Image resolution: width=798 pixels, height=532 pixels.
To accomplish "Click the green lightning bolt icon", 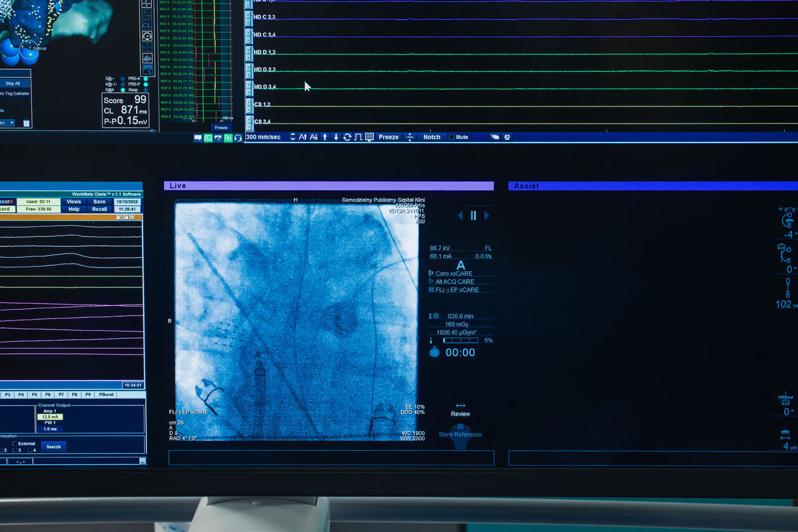I will pyautogui.click(x=228, y=137).
